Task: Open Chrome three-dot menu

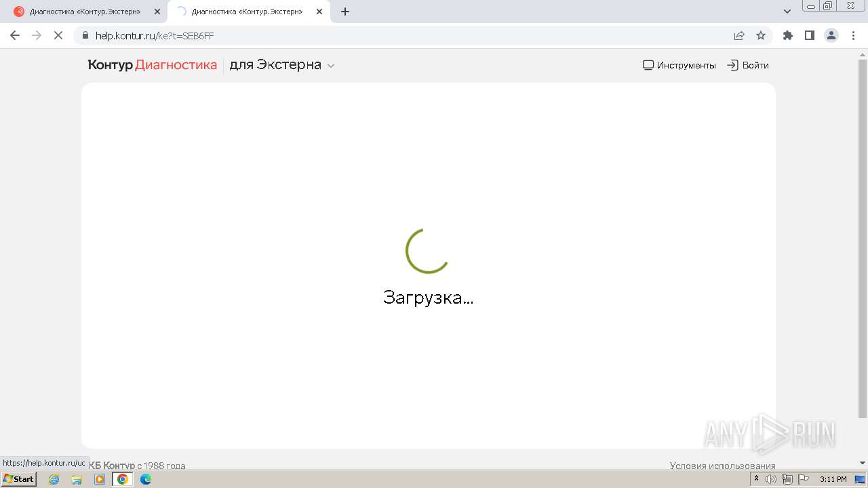Action: click(x=852, y=35)
